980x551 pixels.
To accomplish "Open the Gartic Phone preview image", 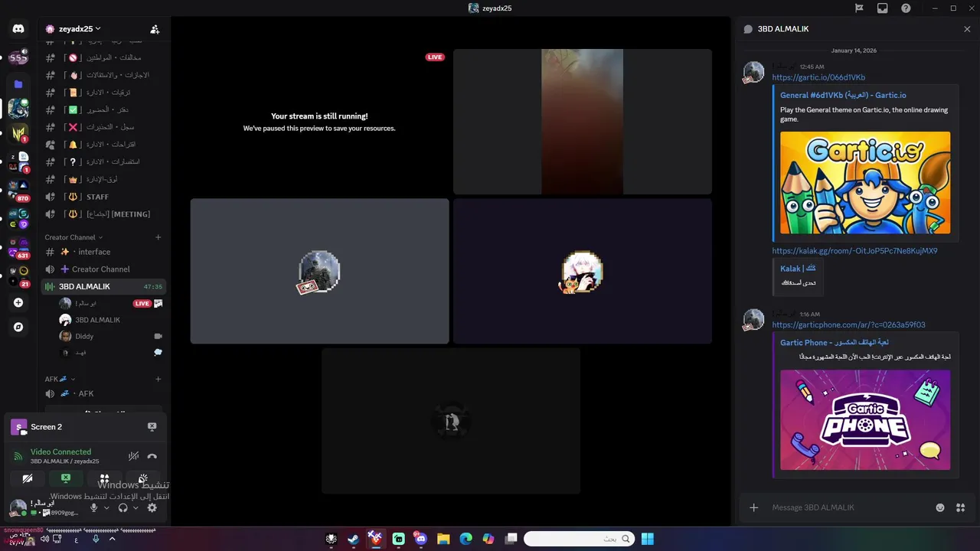I will [865, 419].
